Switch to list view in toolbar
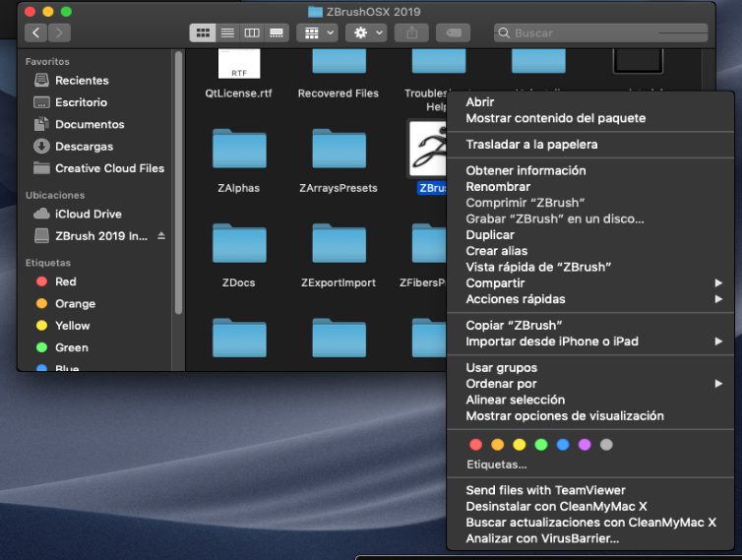The width and height of the screenshot is (742, 560). pos(227,32)
